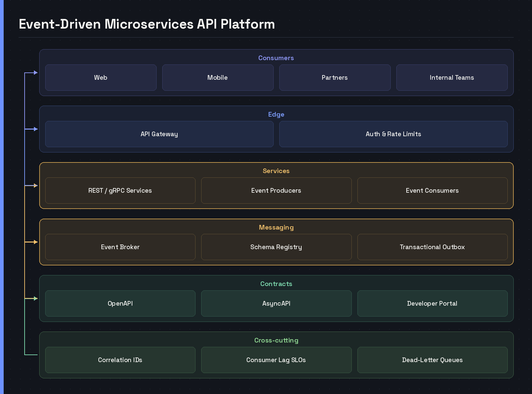This screenshot has height=394, width=532.
Task: Click the Web consumer box
Action: (x=101, y=77)
